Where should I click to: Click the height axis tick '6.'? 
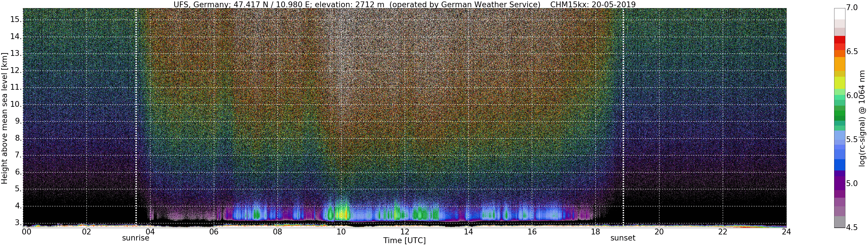tap(18, 172)
